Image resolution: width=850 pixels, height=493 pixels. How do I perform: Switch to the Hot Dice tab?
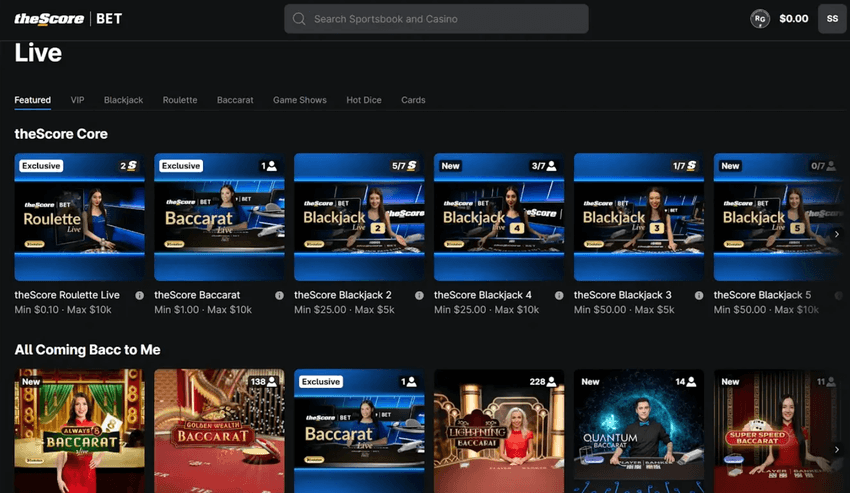[x=364, y=100]
